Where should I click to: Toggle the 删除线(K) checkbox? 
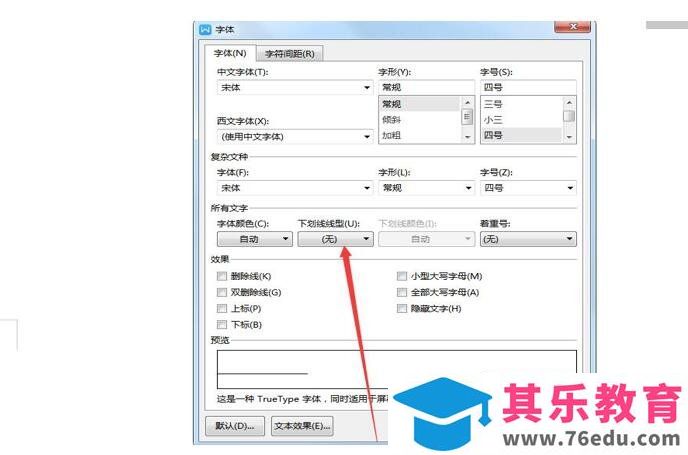pos(222,276)
